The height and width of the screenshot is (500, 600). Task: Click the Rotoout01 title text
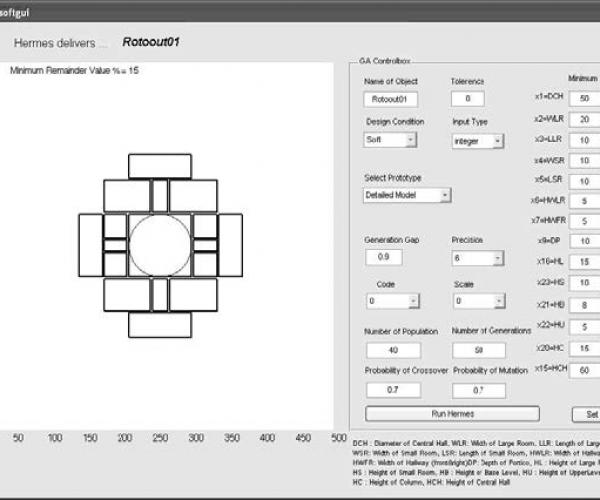point(151,42)
